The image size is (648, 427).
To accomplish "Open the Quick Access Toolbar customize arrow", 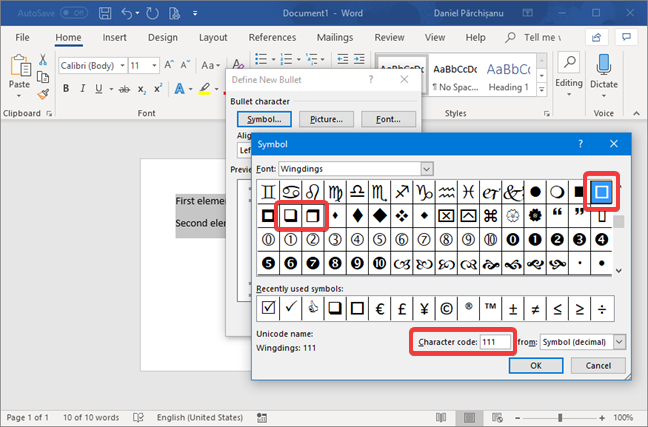I will pyautogui.click(x=195, y=13).
